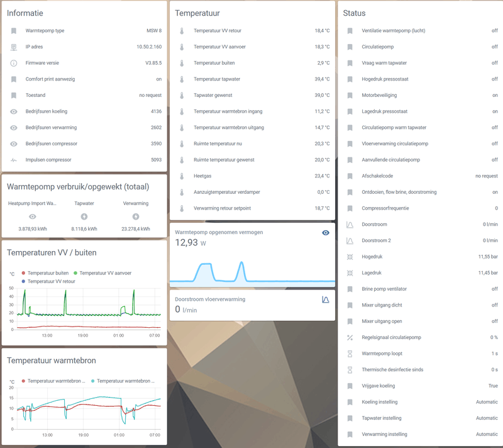Image resolution: width=503 pixels, height=448 pixels.
Task: Click eye icon under Heatpump Import
Action: (33, 216)
